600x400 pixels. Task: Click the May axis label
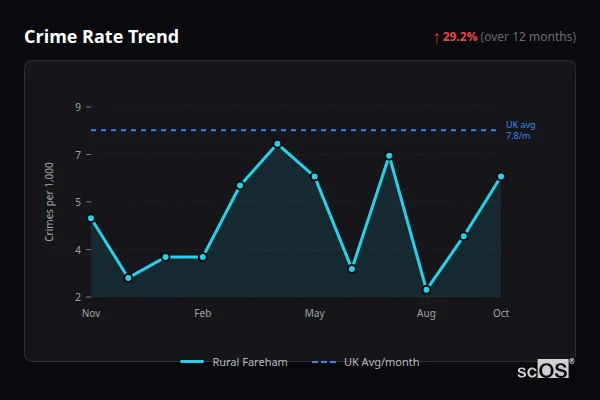(x=315, y=313)
